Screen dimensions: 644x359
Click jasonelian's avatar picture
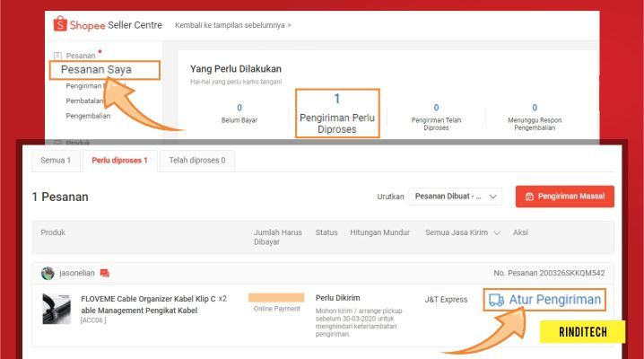click(x=48, y=273)
